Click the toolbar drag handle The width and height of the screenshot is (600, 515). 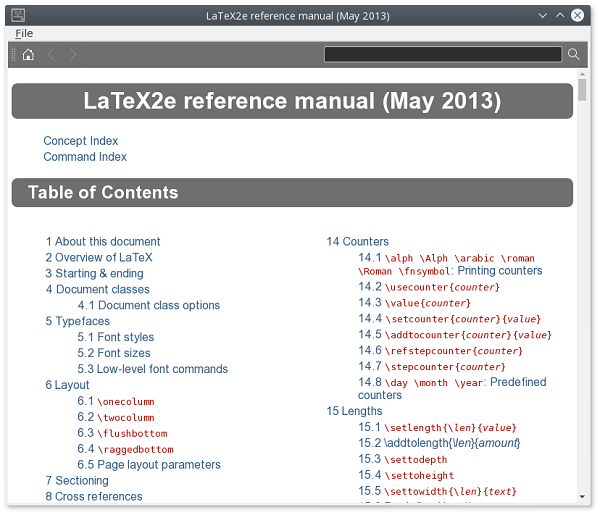point(13,55)
